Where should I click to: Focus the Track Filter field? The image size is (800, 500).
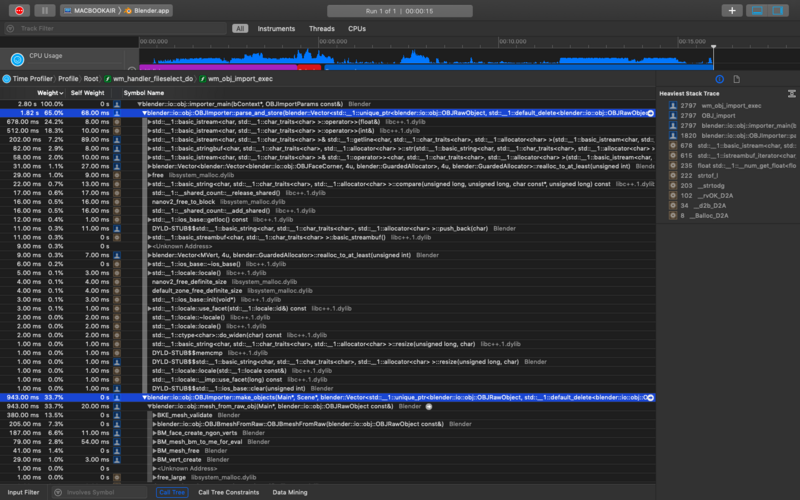[x=115, y=29]
